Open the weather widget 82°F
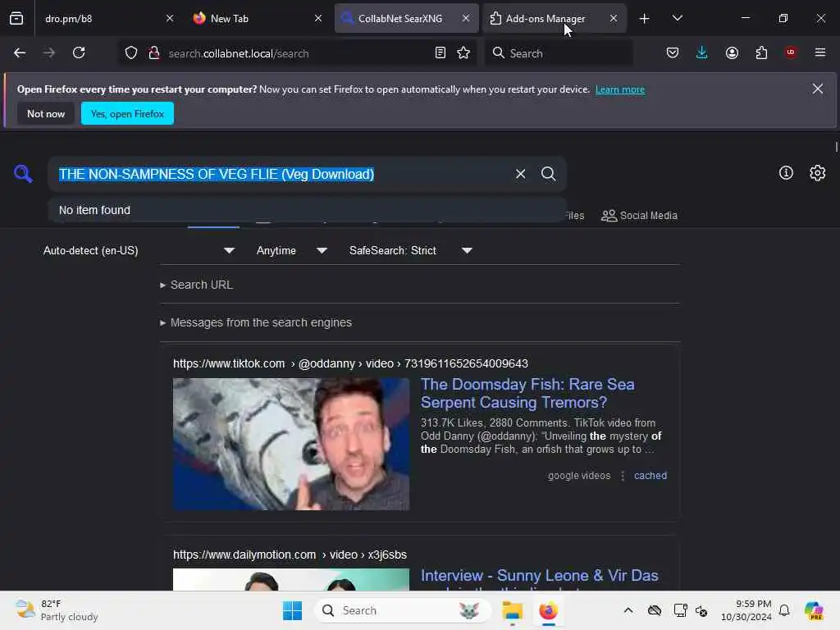840x630 pixels. coord(57,610)
